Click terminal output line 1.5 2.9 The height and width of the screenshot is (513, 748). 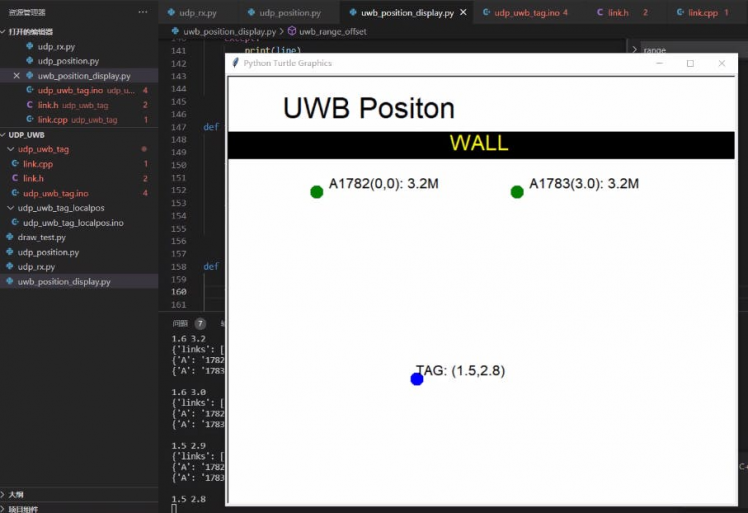click(x=188, y=446)
